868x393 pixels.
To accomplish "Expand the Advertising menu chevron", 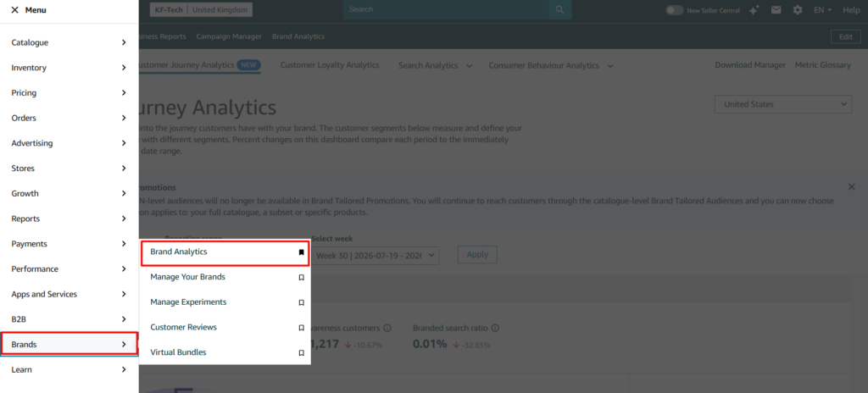I will click(124, 143).
